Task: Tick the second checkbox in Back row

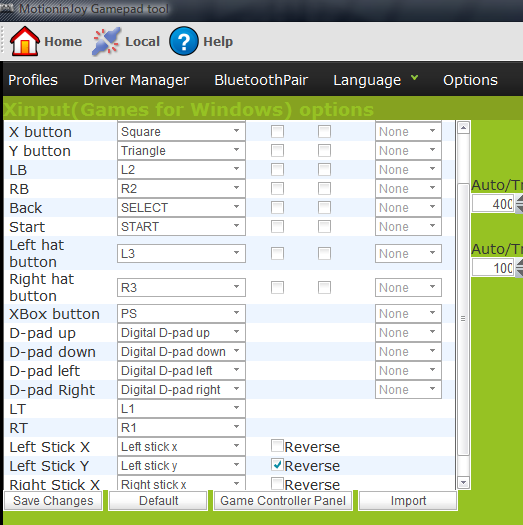Action: click(x=324, y=208)
